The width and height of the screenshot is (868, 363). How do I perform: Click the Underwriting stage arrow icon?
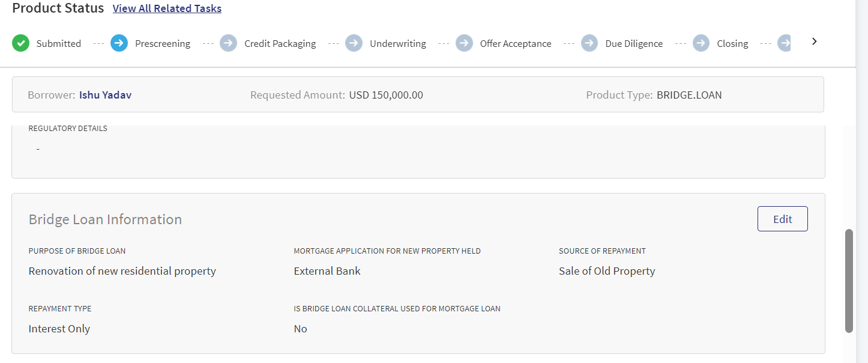pyautogui.click(x=354, y=43)
